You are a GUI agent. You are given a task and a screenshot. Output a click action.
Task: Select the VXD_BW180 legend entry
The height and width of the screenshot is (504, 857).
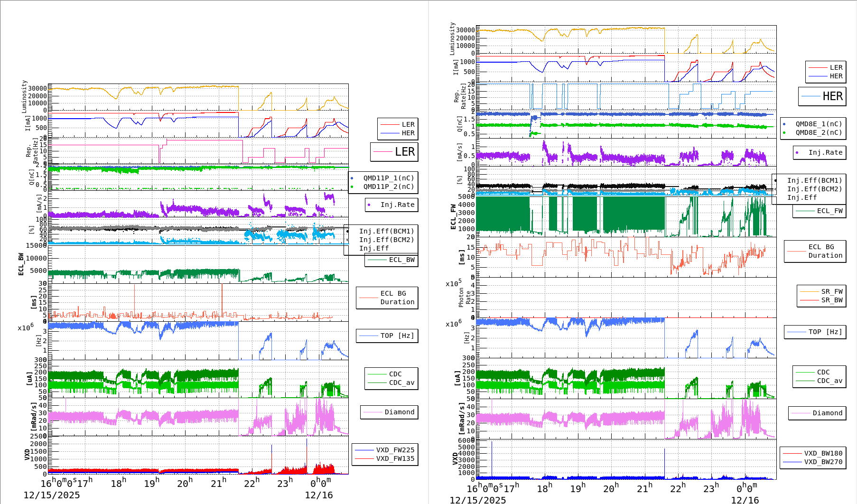(x=823, y=453)
